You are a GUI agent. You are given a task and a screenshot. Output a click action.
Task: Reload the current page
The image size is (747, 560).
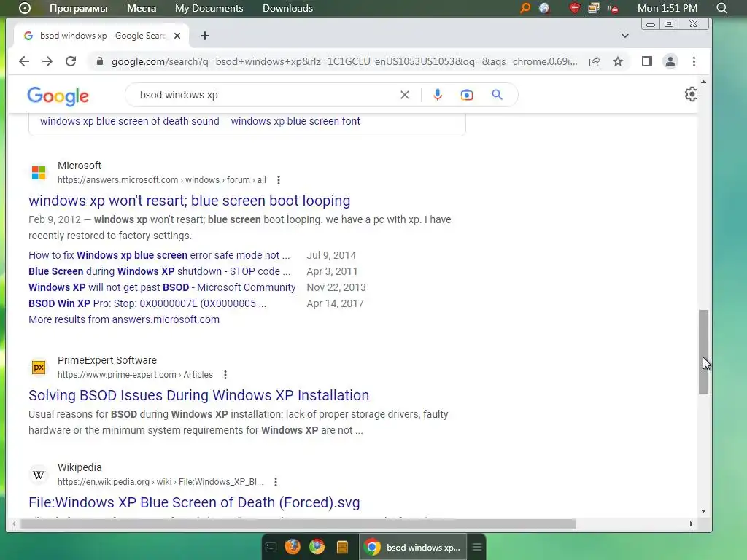click(x=71, y=61)
